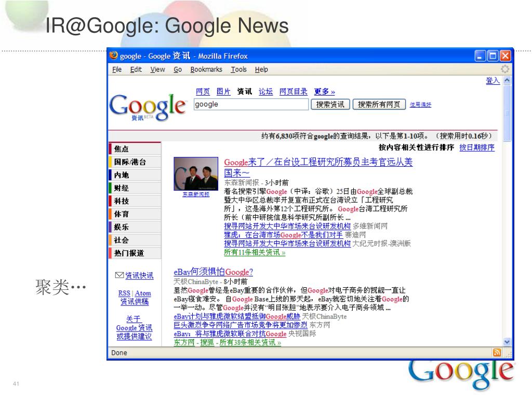The width and height of the screenshot is (532, 399).
Task: Click the RSS feed link
Action: point(124,293)
